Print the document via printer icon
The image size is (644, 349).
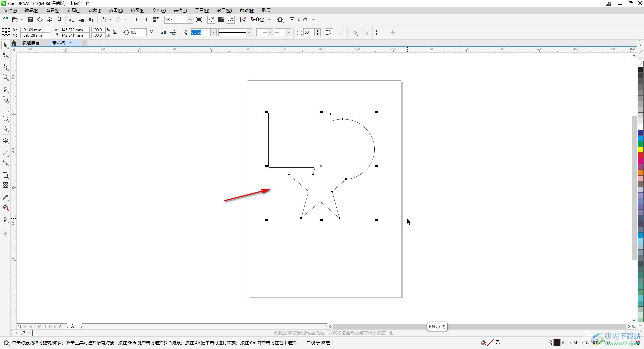59,20
